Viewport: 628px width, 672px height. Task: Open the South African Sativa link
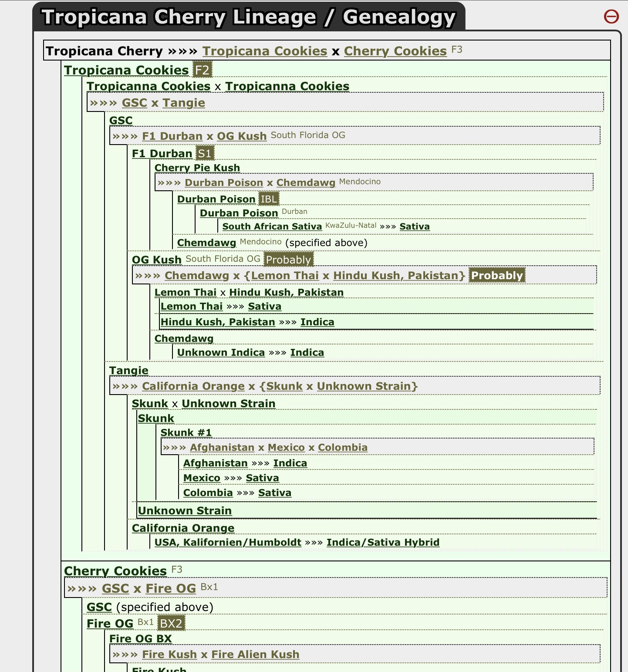click(272, 226)
